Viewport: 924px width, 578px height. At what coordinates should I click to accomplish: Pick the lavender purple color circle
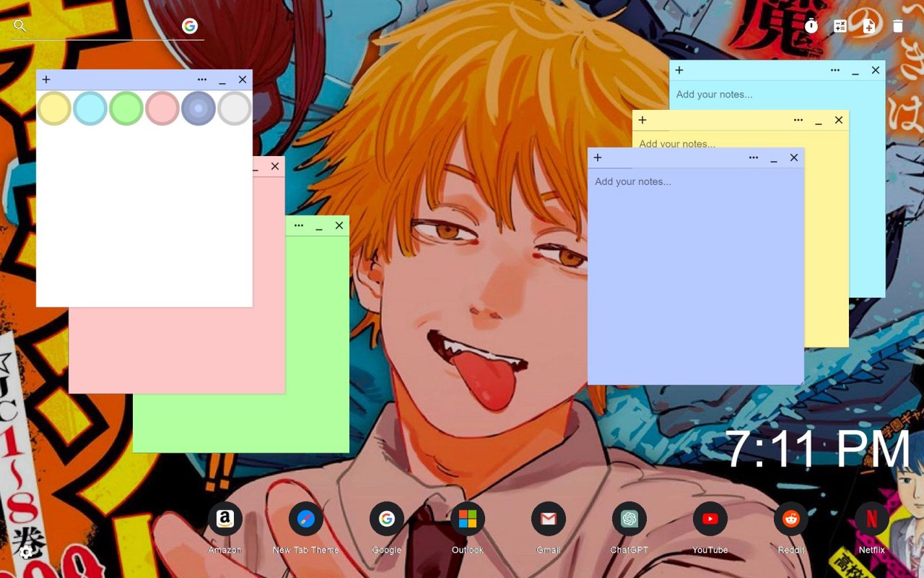tap(199, 108)
